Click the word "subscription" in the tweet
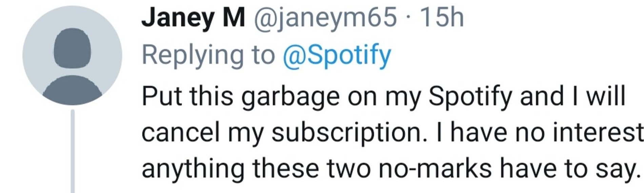The height and width of the screenshot is (193, 644). pos(349,133)
